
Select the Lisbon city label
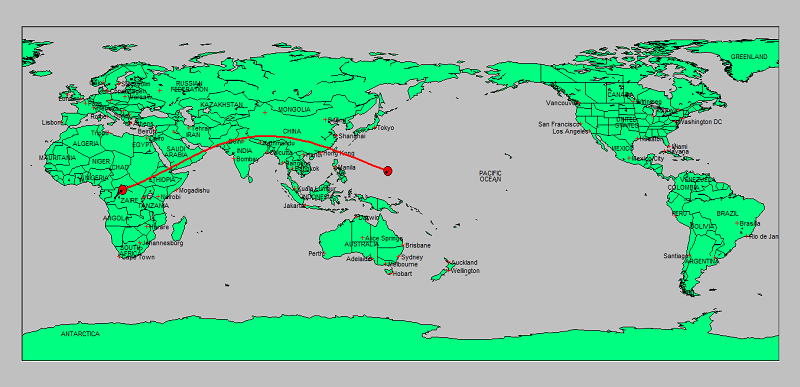52,123
